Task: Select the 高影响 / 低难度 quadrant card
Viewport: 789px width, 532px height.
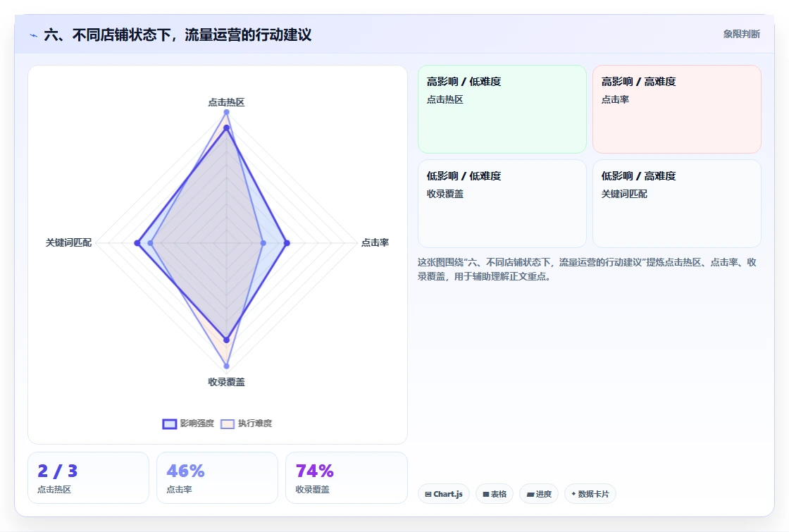Action: pyautogui.click(x=502, y=109)
